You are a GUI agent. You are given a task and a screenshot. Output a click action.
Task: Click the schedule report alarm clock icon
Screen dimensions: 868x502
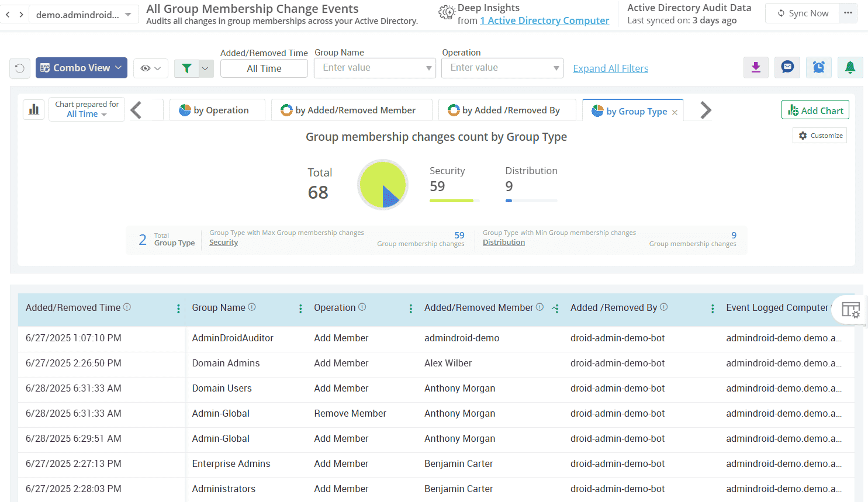819,68
